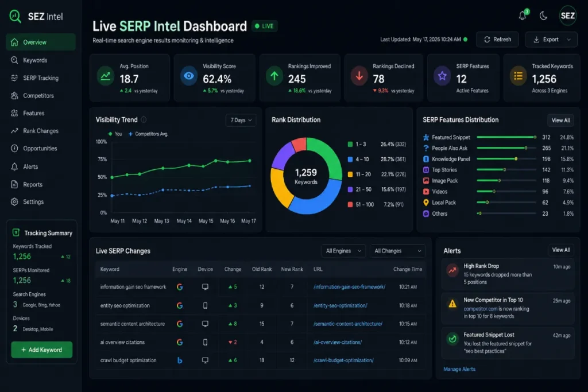
Task: Click the High Rank Drop alert icon
Action: [452, 270]
